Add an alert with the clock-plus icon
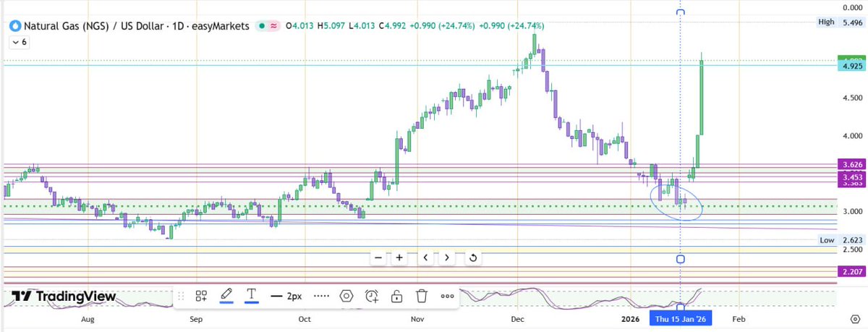The image size is (868, 332). pos(372,296)
